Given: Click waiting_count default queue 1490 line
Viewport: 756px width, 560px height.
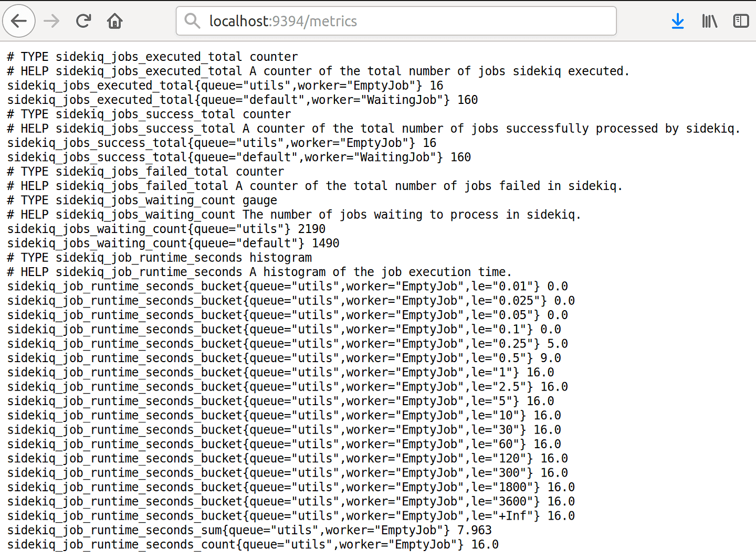Looking at the screenshot, I should [173, 243].
